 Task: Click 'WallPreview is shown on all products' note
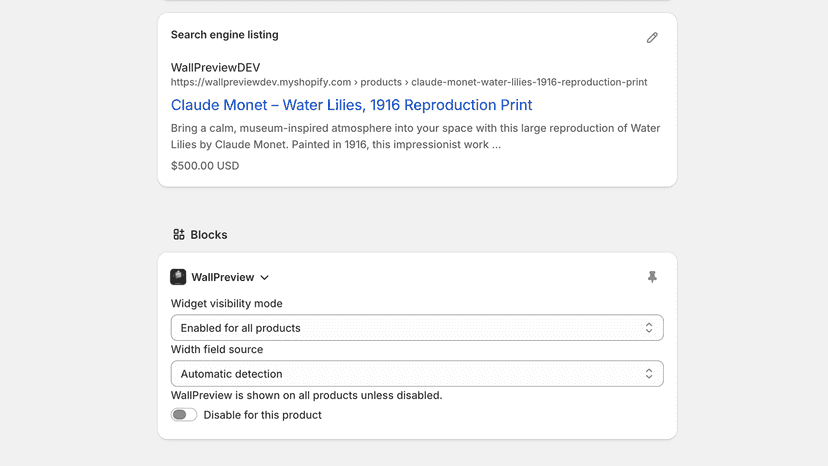(x=306, y=395)
